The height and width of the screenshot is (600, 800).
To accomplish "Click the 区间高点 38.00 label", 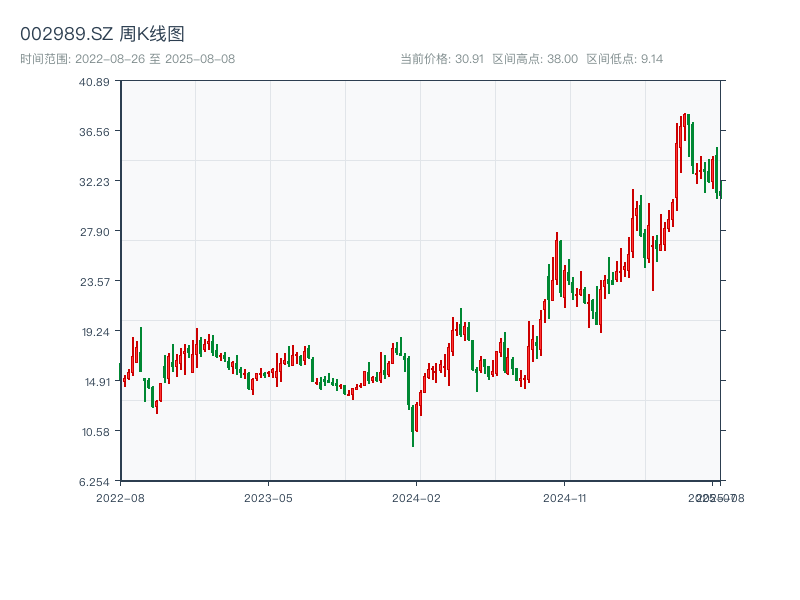I will (535, 59).
